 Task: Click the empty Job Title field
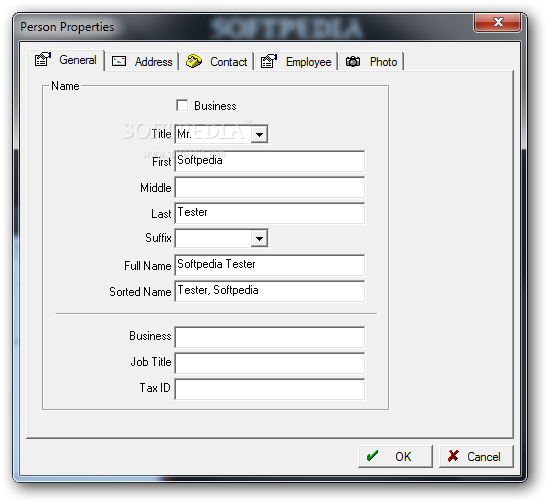pos(269,363)
